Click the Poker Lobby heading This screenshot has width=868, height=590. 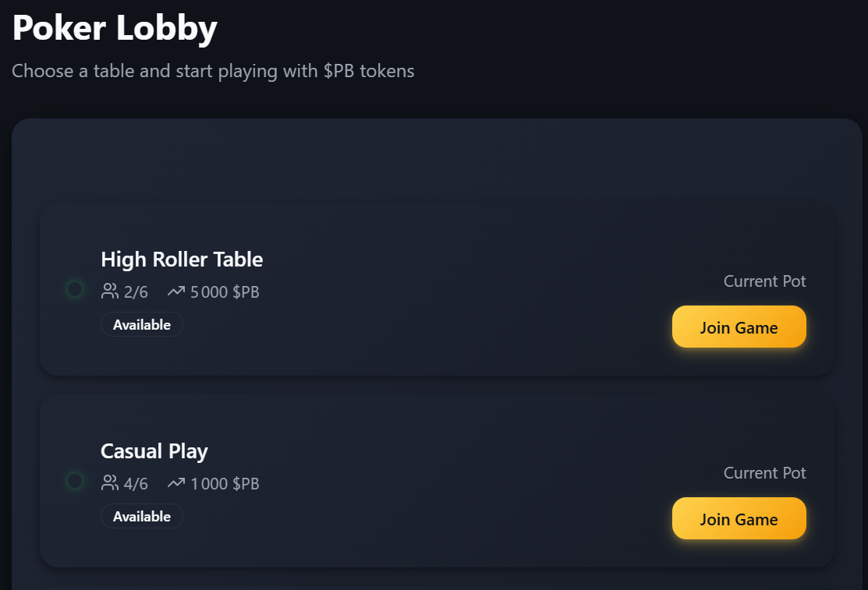[115, 28]
